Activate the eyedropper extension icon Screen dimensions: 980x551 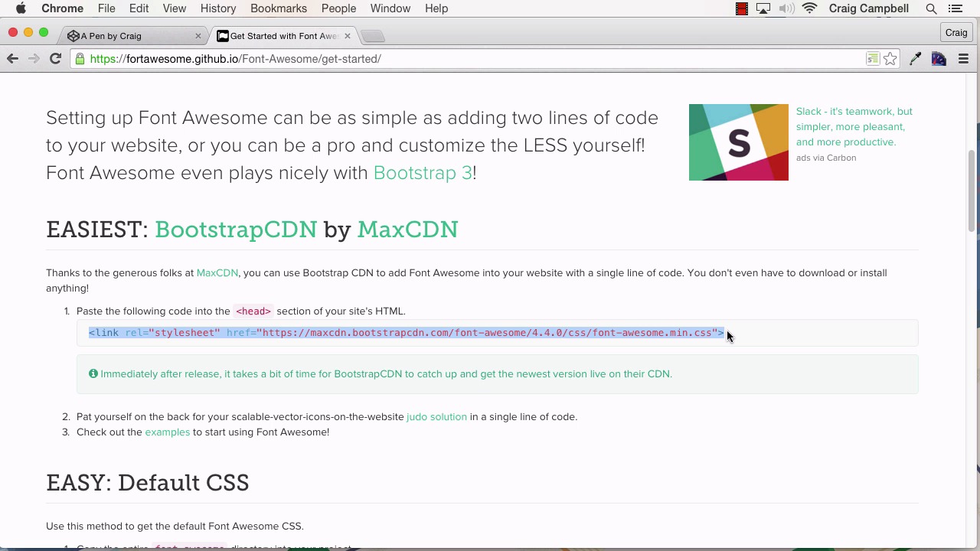coord(915,59)
